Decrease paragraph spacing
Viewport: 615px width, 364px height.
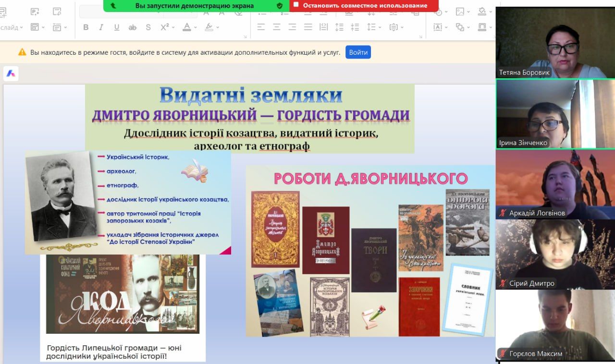point(355,27)
